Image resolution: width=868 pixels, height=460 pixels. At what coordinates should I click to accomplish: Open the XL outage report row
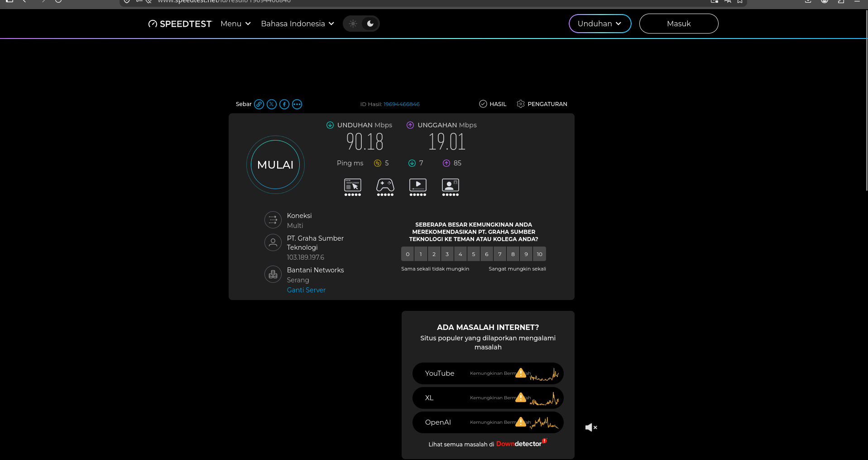click(x=488, y=398)
